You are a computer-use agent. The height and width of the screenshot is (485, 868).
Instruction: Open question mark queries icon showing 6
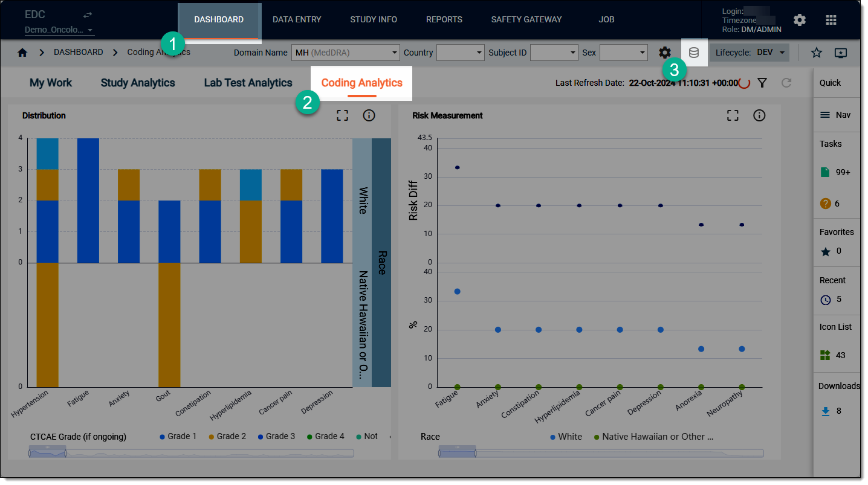tap(826, 204)
